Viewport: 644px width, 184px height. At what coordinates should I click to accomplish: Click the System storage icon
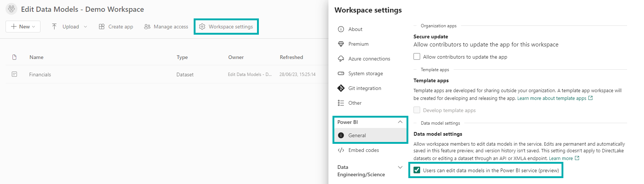341,73
